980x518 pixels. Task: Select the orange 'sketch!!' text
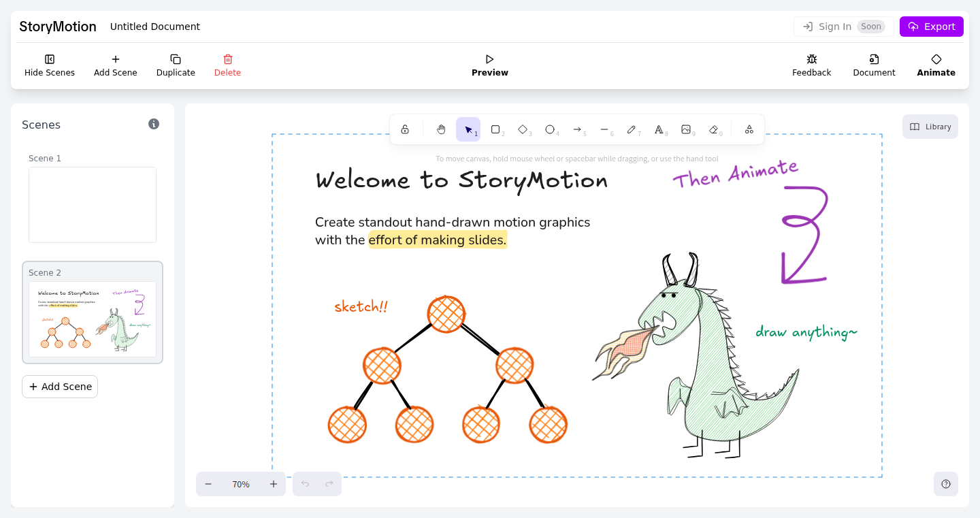[x=361, y=306]
